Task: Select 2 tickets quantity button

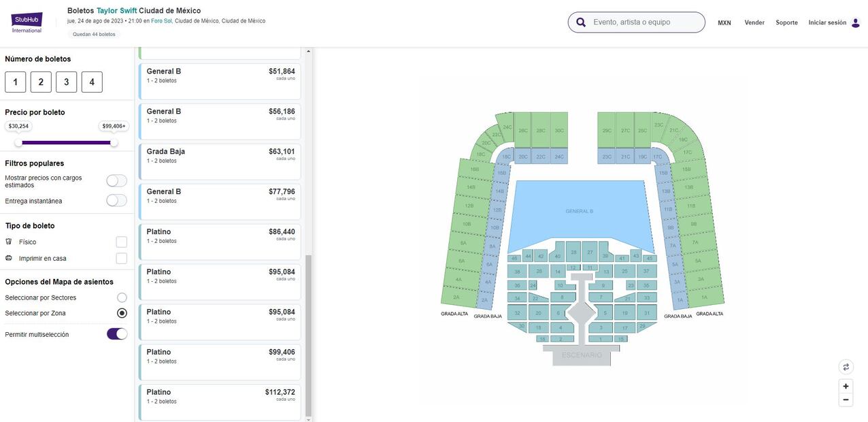Action: 41,82
